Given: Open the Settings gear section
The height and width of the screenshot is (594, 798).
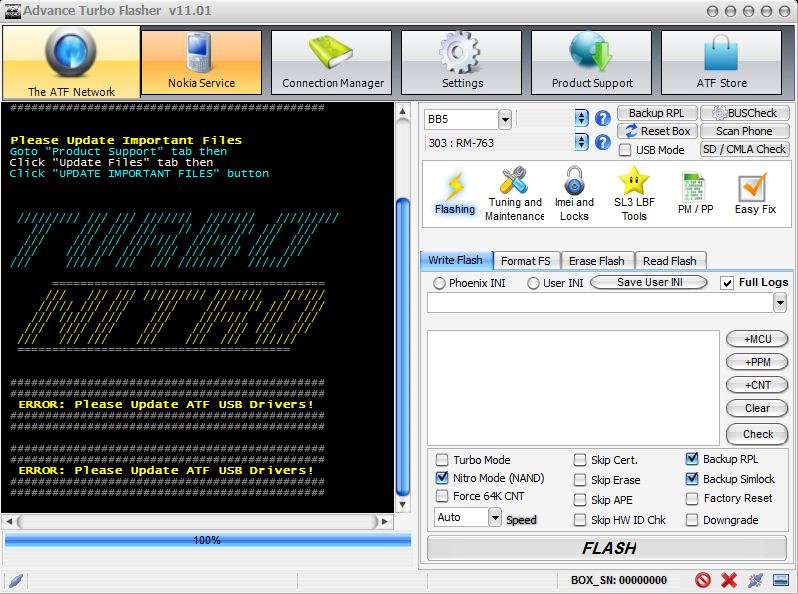Looking at the screenshot, I should point(462,62).
